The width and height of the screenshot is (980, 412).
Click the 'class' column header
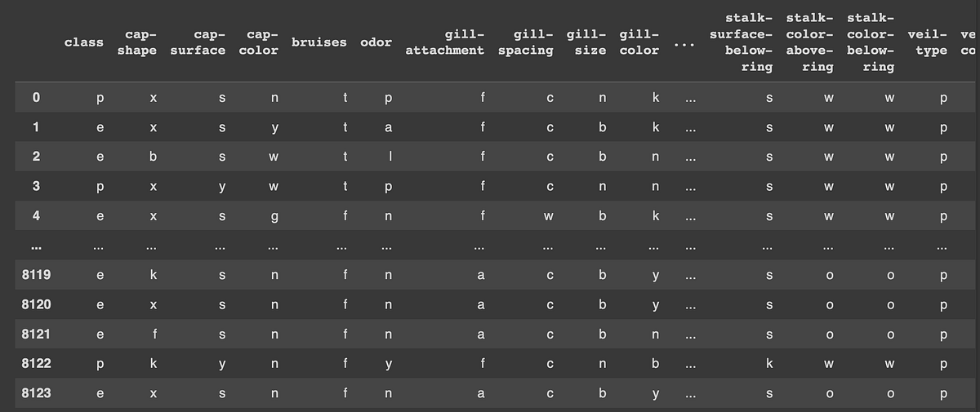pos(84,42)
